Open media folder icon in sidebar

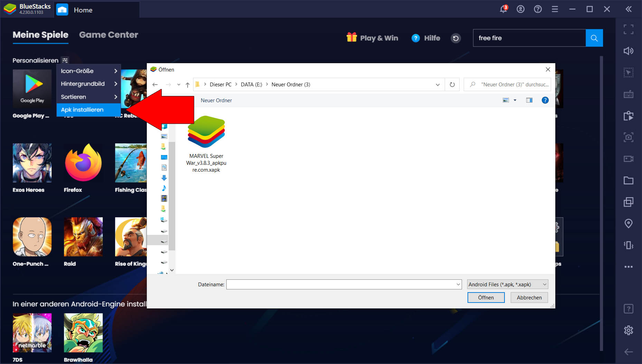pyautogui.click(x=629, y=180)
